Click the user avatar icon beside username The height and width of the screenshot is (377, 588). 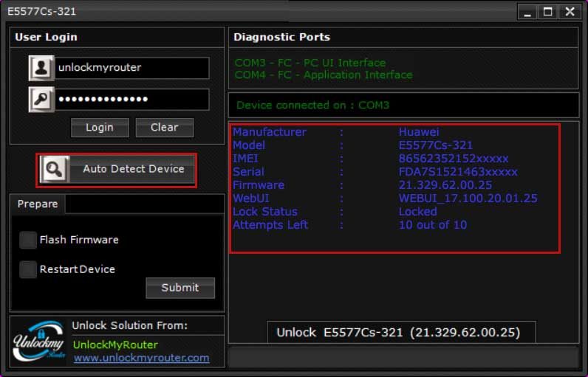coord(41,68)
